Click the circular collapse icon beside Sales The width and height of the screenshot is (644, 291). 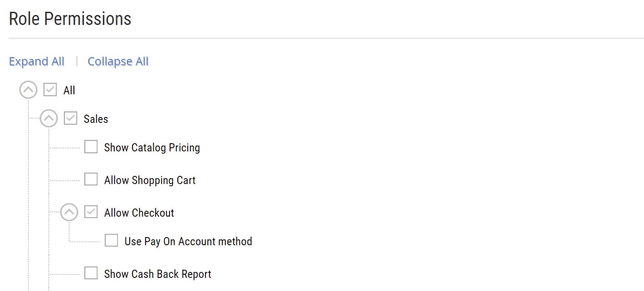click(49, 118)
